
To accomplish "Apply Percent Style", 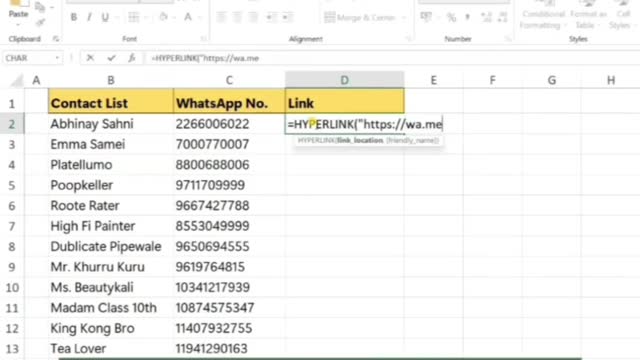I will tap(451, 17).
